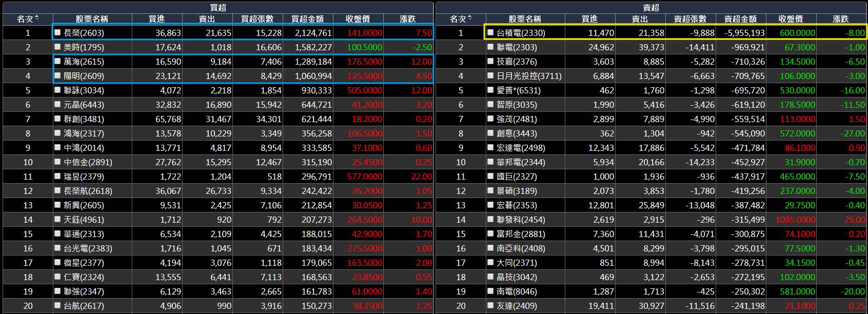Tick the checkbox for 群創(3481)
868x314 pixels.
pos(58,119)
